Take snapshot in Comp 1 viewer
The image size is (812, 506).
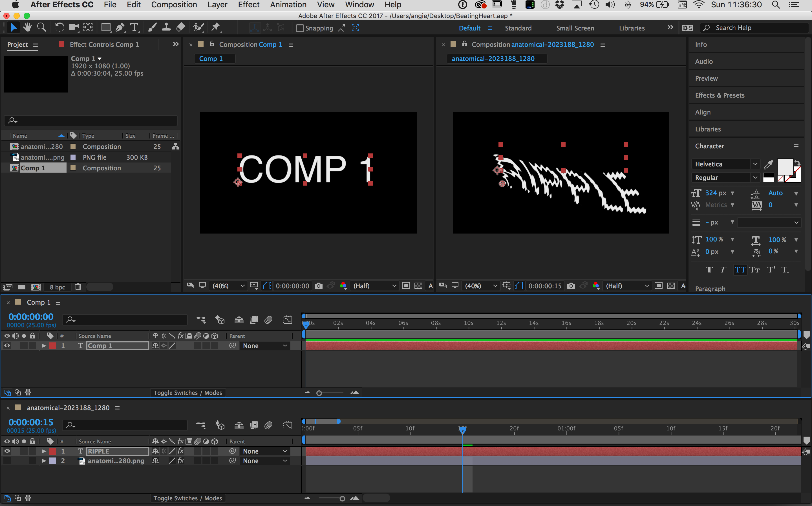(318, 286)
